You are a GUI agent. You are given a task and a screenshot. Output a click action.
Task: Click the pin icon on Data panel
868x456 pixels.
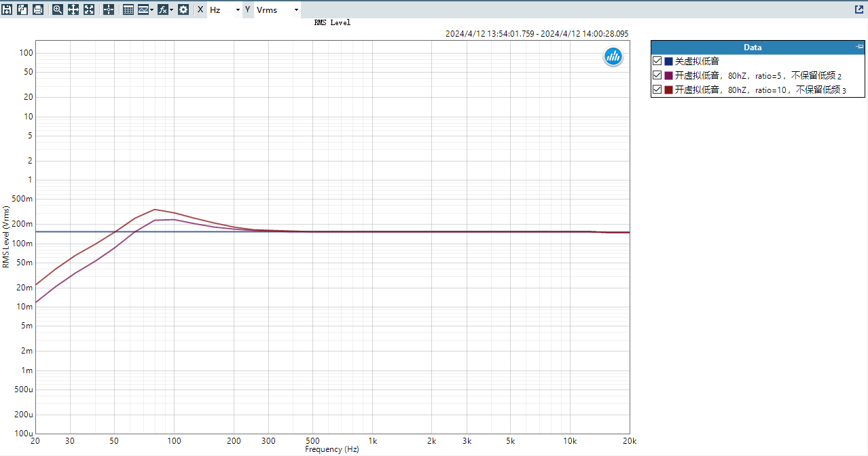pyautogui.click(x=860, y=47)
